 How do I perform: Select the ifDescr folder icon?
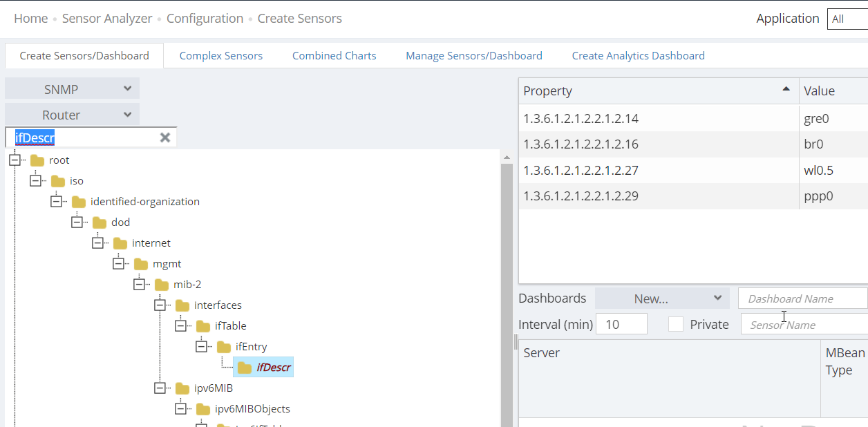point(245,368)
